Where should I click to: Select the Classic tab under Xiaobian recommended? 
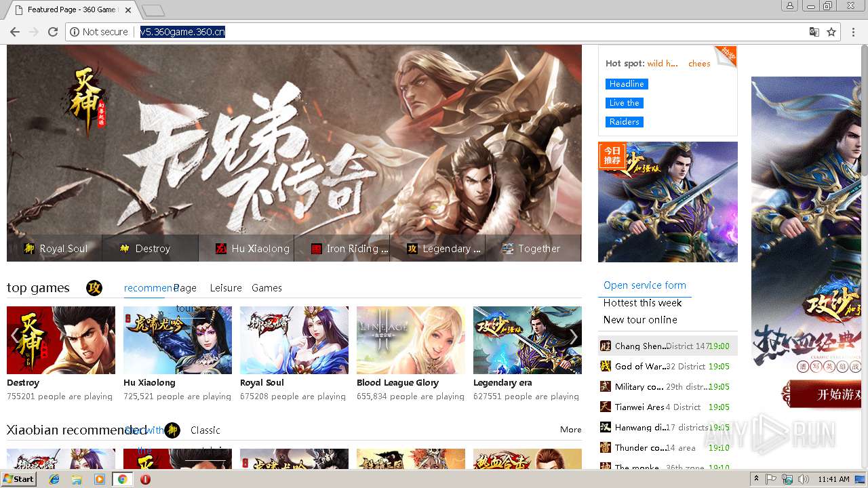pos(205,430)
